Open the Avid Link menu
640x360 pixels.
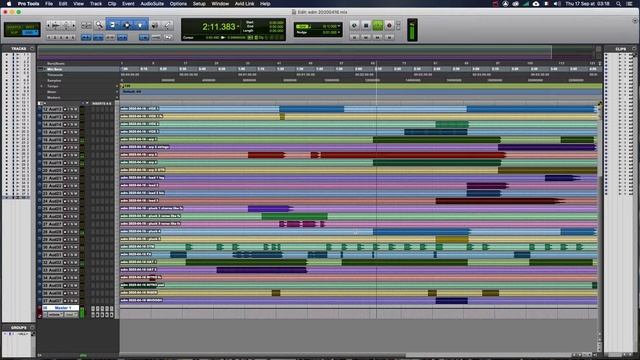[244, 4]
